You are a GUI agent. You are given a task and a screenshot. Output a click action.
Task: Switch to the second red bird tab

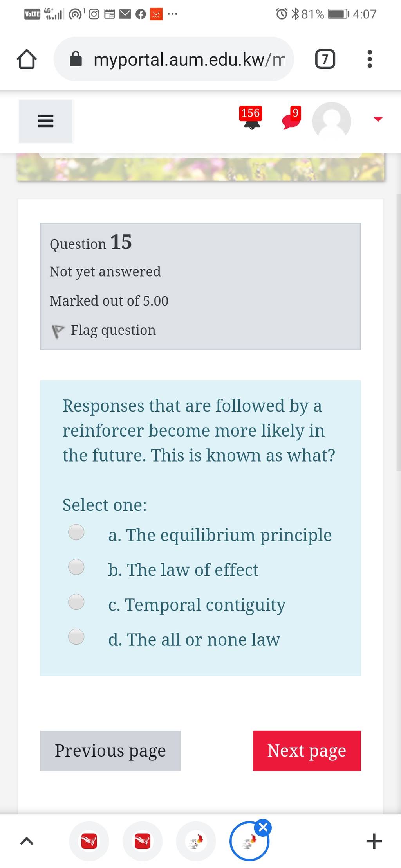pos(142,841)
